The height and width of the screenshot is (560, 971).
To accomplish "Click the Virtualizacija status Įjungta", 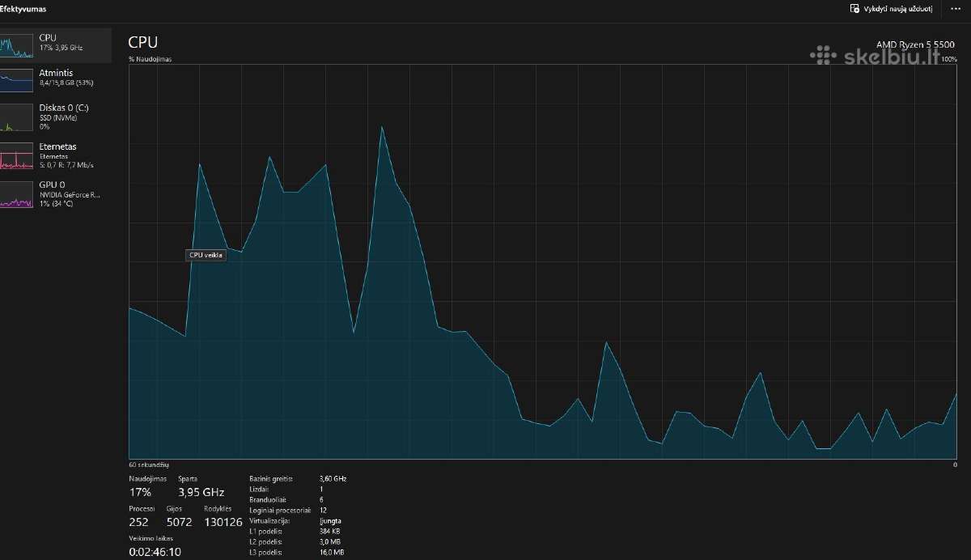I will (330, 521).
